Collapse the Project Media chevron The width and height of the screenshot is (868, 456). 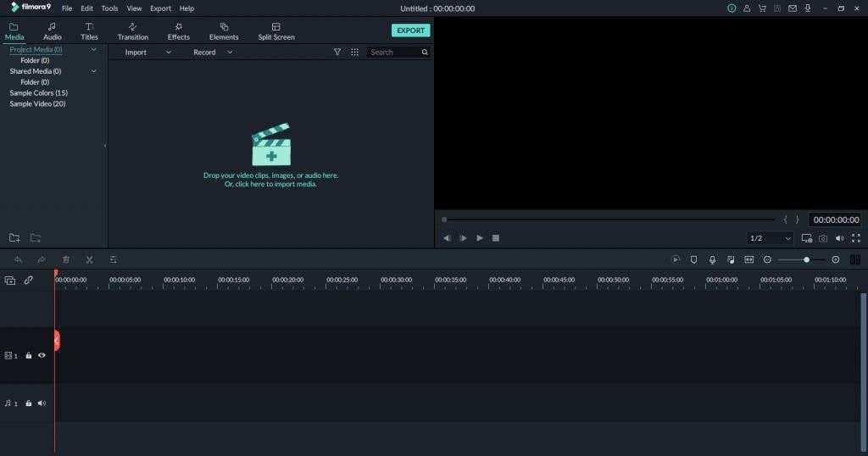pos(93,49)
